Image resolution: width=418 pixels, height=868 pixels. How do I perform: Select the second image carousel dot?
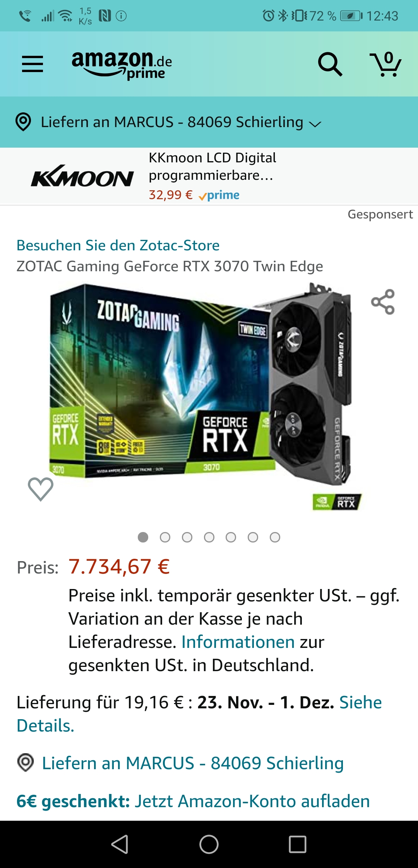(x=165, y=537)
